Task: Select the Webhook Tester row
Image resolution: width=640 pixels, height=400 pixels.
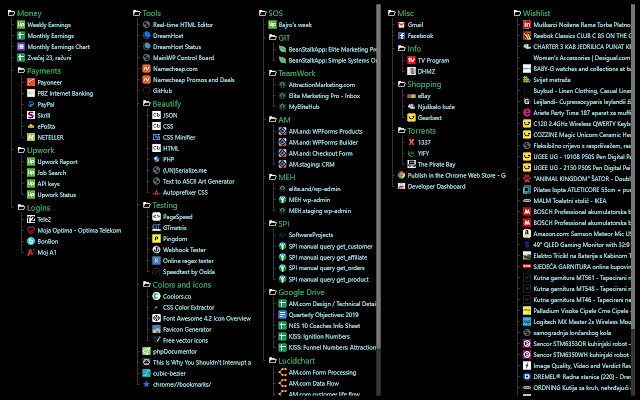Action: 179,250
